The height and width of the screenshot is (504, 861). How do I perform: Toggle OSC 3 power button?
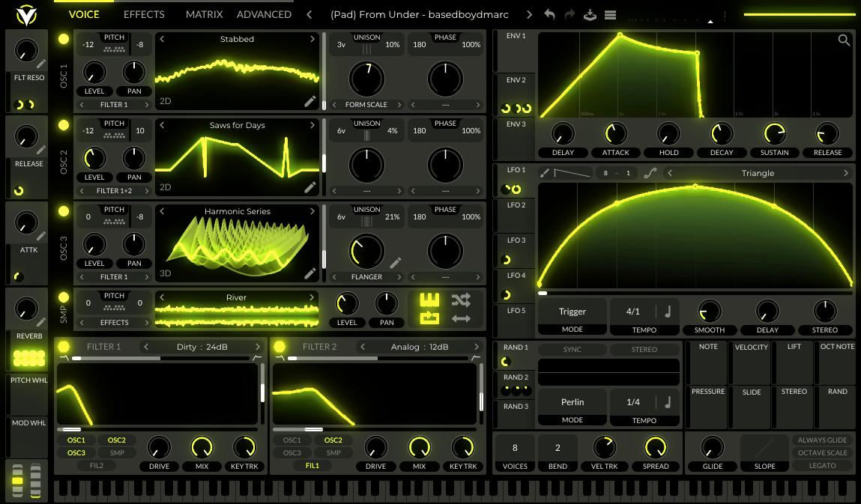(64, 211)
